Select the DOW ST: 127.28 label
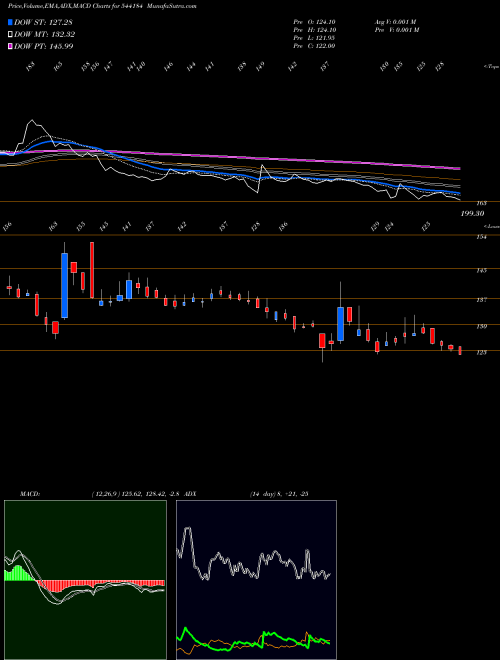 coord(44,22)
